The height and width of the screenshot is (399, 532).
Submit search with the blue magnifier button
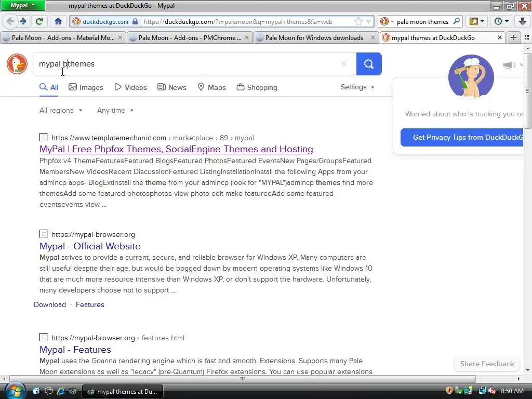pyautogui.click(x=369, y=64)
